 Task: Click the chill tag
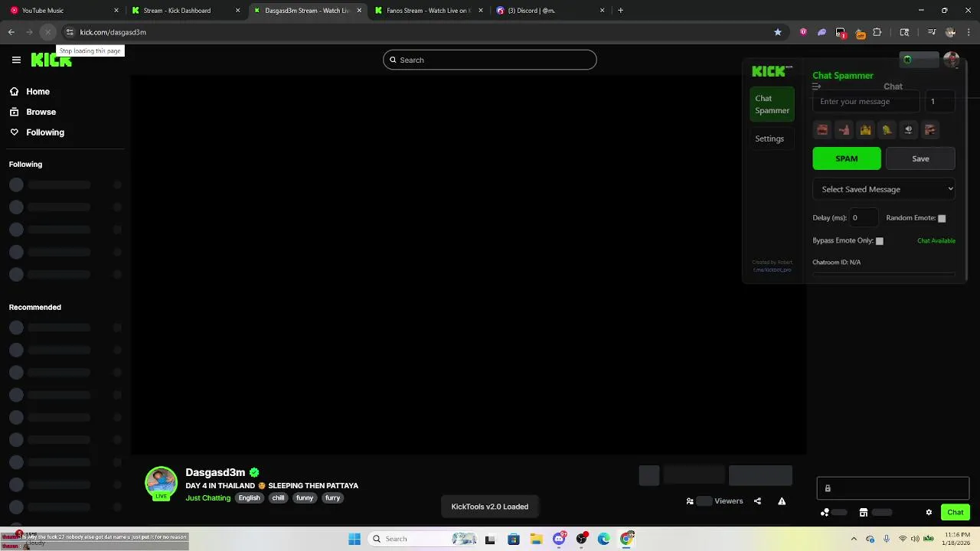pos(278,497)
